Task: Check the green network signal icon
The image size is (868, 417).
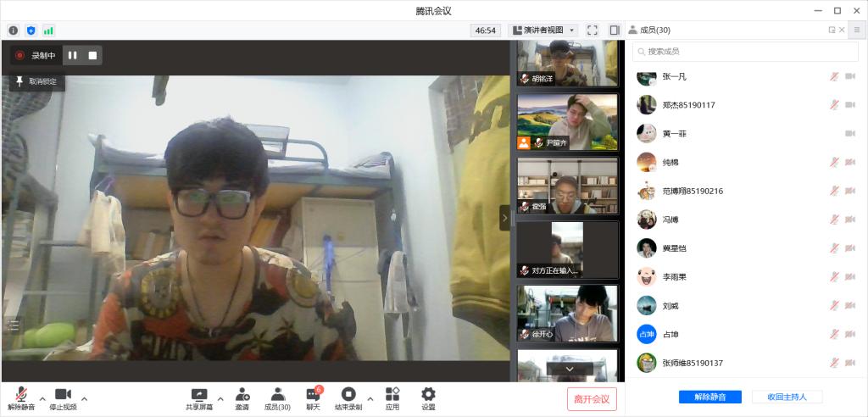Action: coord(48,31)
